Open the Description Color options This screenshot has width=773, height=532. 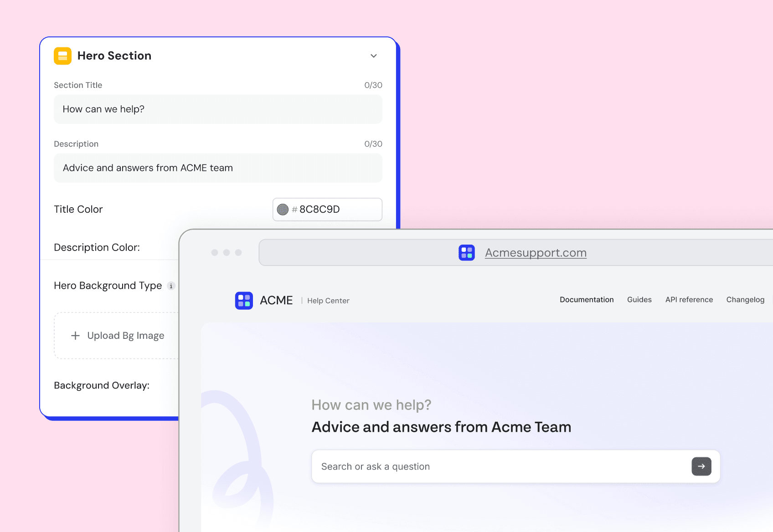pos(97,247)
